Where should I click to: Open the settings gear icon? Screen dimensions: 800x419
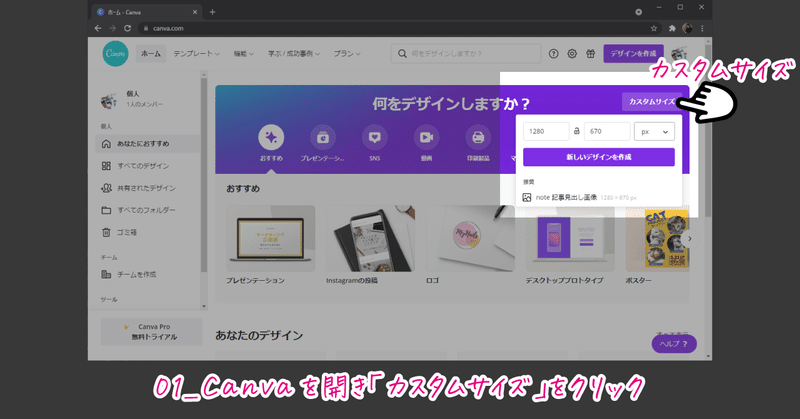(x=572, y=54)
